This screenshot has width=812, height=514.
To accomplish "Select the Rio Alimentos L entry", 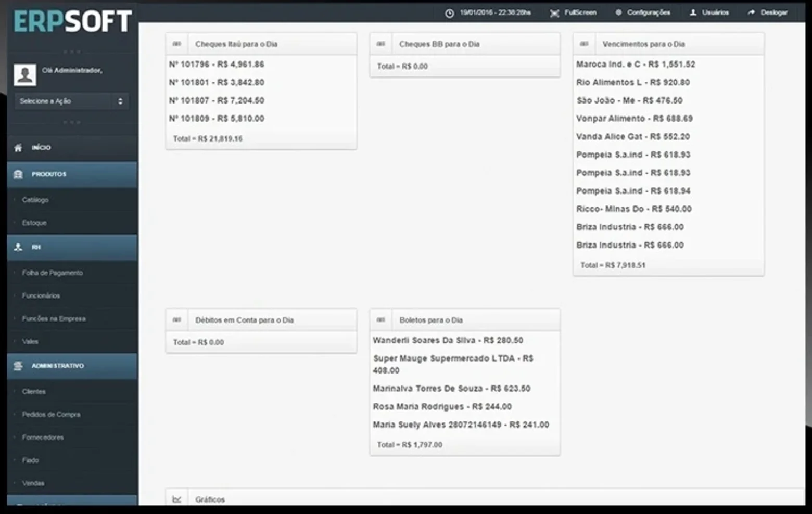I will pos(633,82).
